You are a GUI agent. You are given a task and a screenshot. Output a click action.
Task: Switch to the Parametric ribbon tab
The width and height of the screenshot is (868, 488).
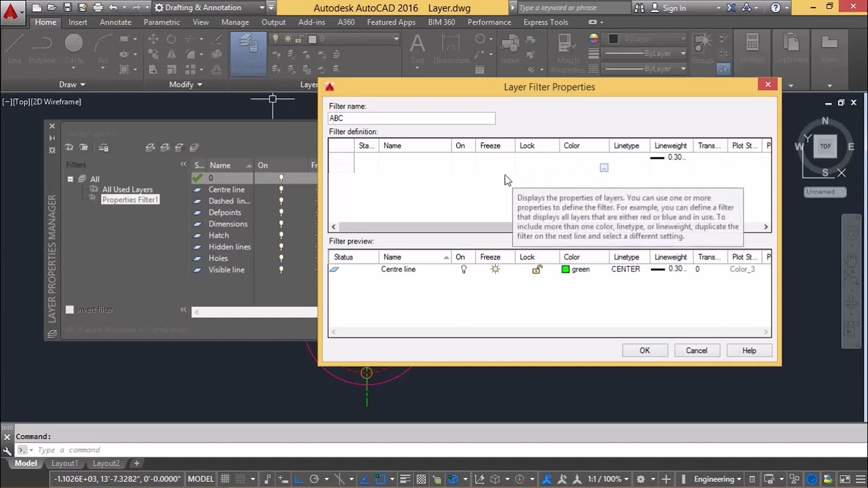click(x=162, y=22)
